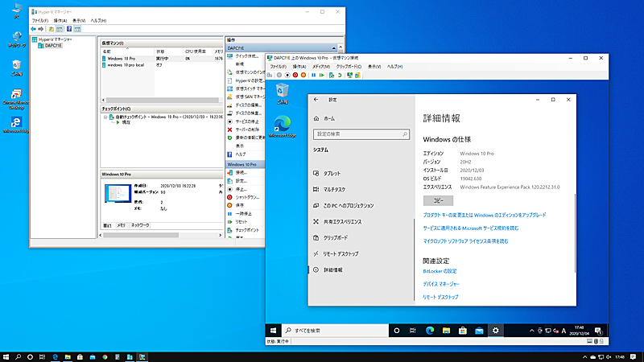The width and height of the screenshot is (644, 362).
Task: Open ファイル(F) menu in Hyper-V Manager
Action: point(40,21)
